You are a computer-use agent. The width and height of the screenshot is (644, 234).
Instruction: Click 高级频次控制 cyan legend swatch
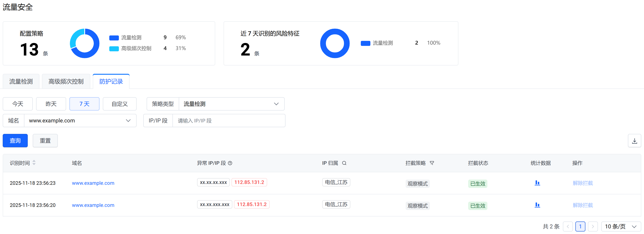click(114, 49)
